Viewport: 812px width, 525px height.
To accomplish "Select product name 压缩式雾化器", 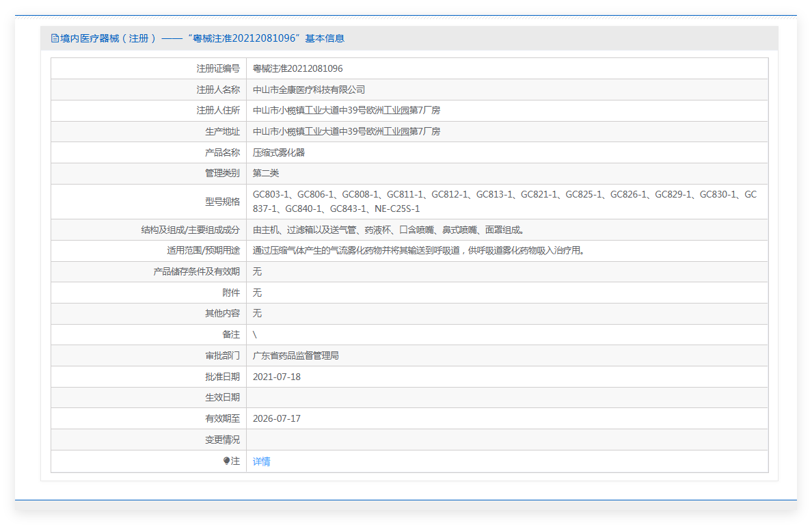I will pyautogui.click(x=279, y=152).
